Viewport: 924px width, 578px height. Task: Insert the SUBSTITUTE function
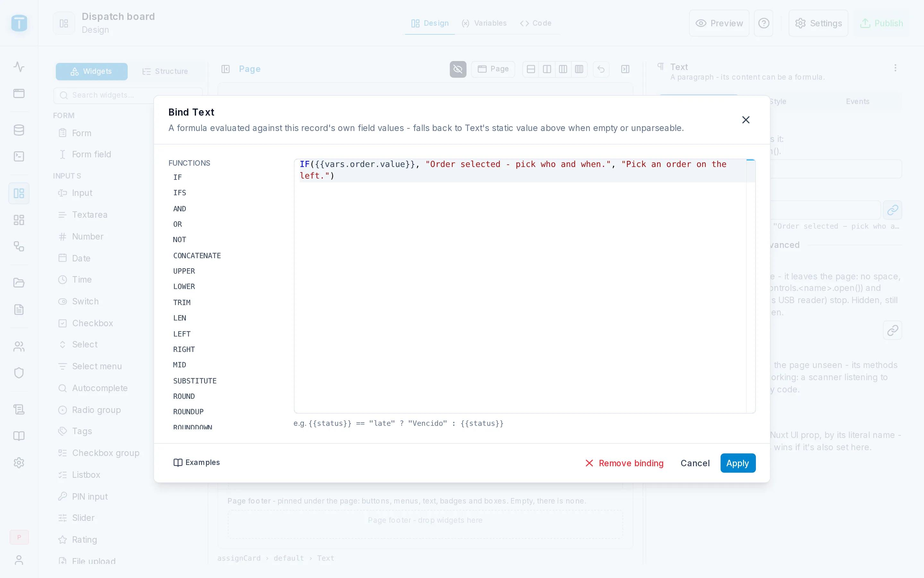(x=195, y=381)
